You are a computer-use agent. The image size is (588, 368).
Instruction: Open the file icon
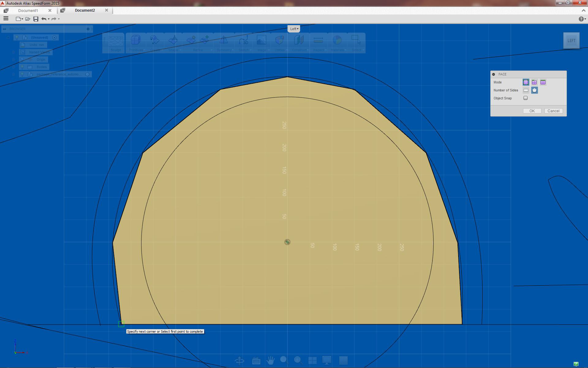[28, 19]
